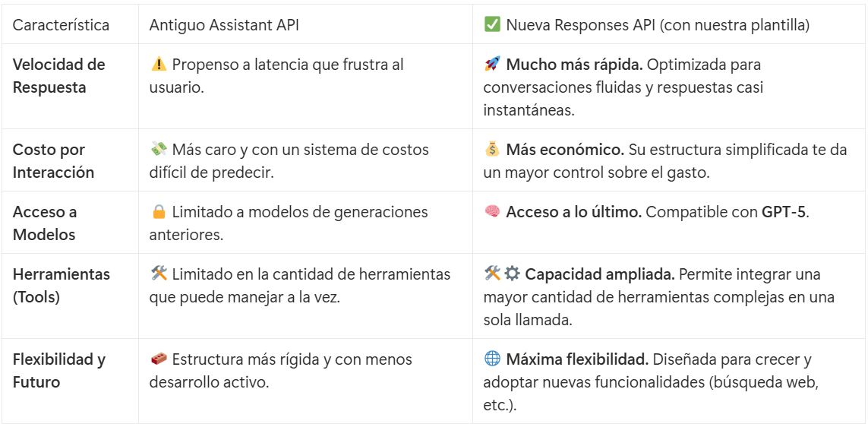Click the padlock icon before Limitado a modelos
The image size is (868, 424).
158,212
